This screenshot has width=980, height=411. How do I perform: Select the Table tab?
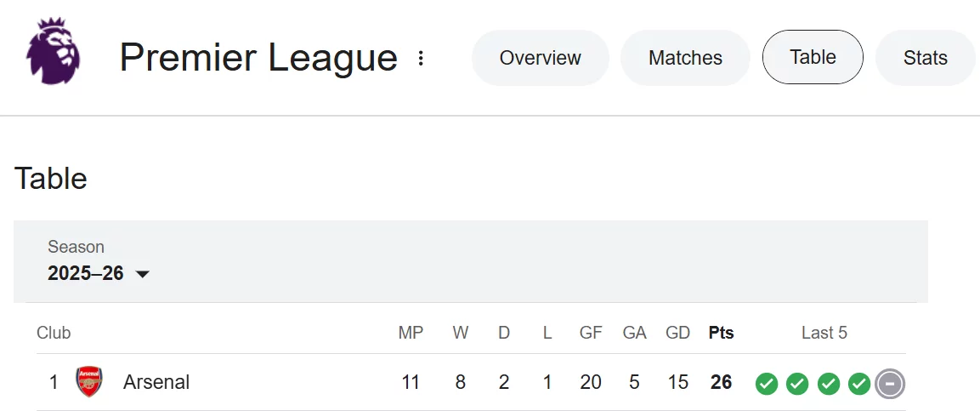(813, 57)
